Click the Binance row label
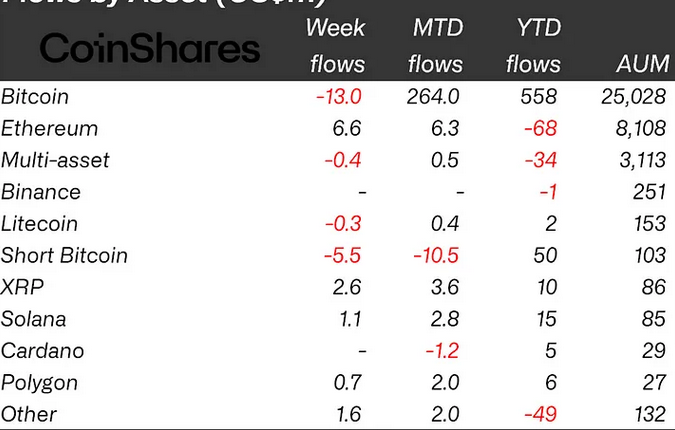 point(41,191)
